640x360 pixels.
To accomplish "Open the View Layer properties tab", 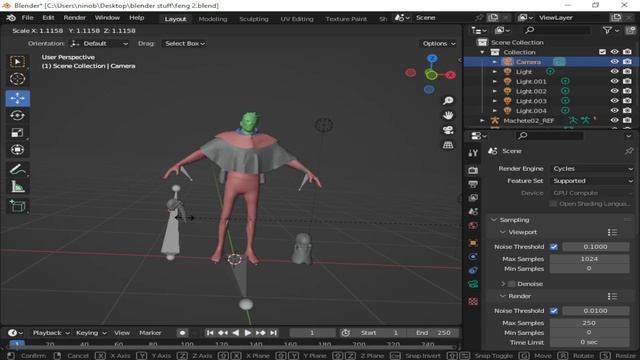I will [473, 198].
